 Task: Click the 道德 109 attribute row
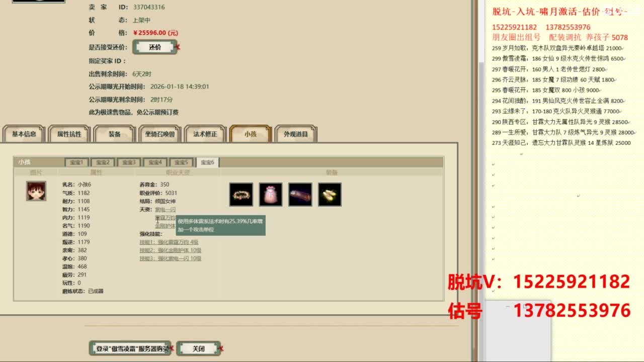click(x=74, y=234)
